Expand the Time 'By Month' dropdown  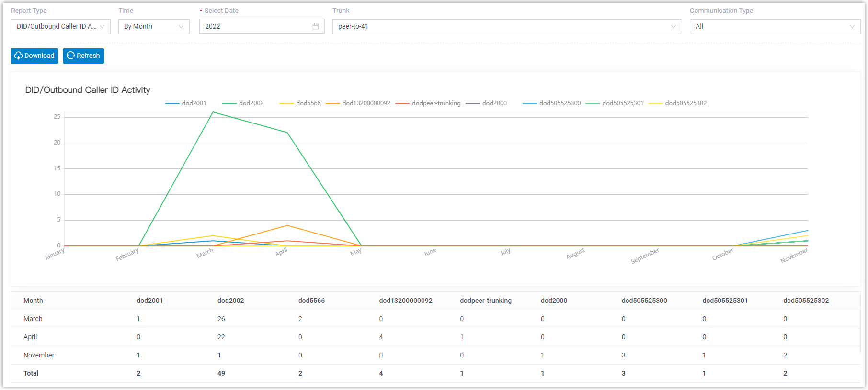(153, 27)
